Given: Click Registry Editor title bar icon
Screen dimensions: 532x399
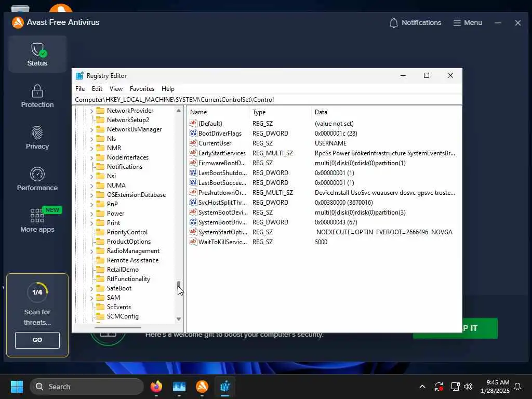Looking at the screenshot, I should tap(79, 76).
